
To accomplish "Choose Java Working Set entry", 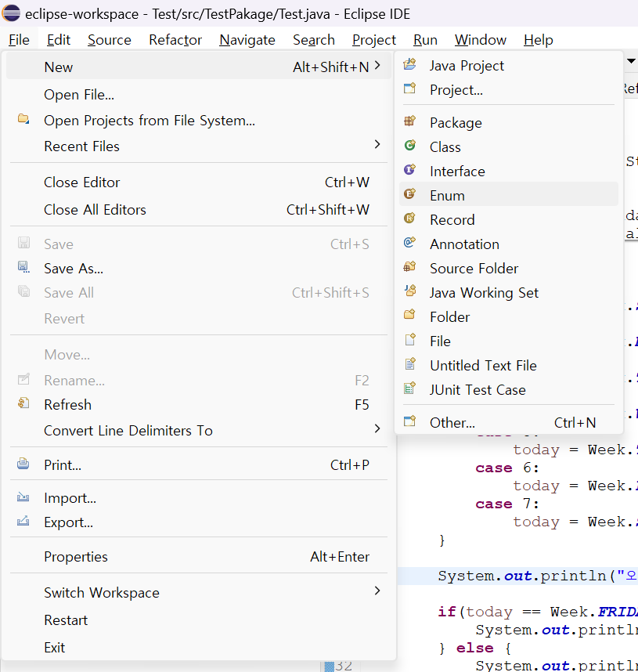I will 509,293.
